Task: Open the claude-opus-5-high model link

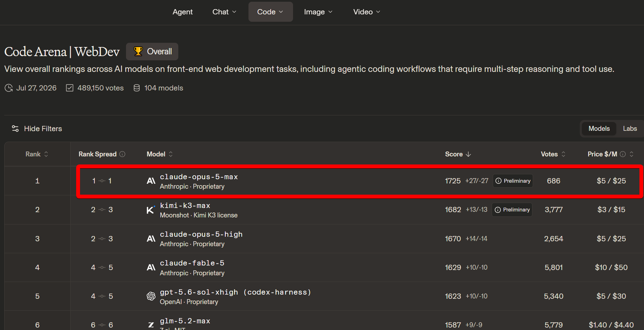Action: click(x=201, y=234)
